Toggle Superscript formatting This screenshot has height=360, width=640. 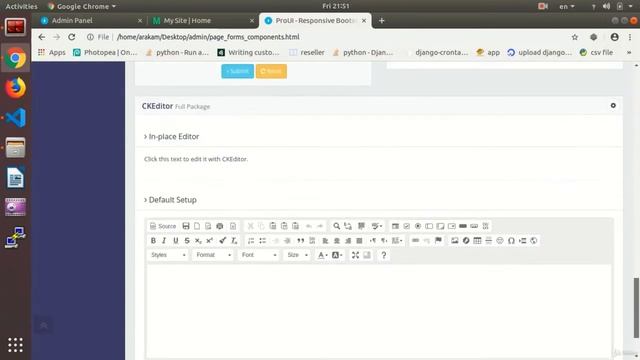click(209, 241)
